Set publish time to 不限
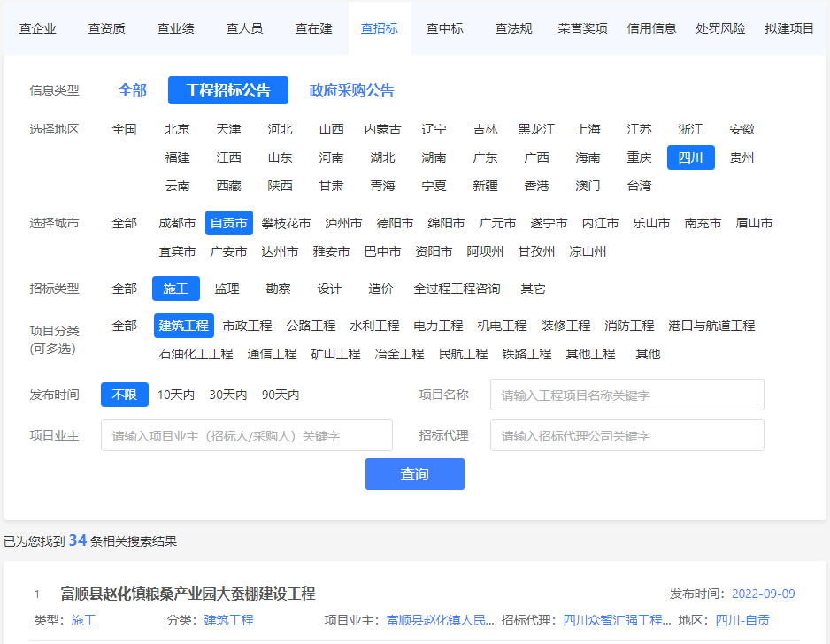 click(125, 395)
